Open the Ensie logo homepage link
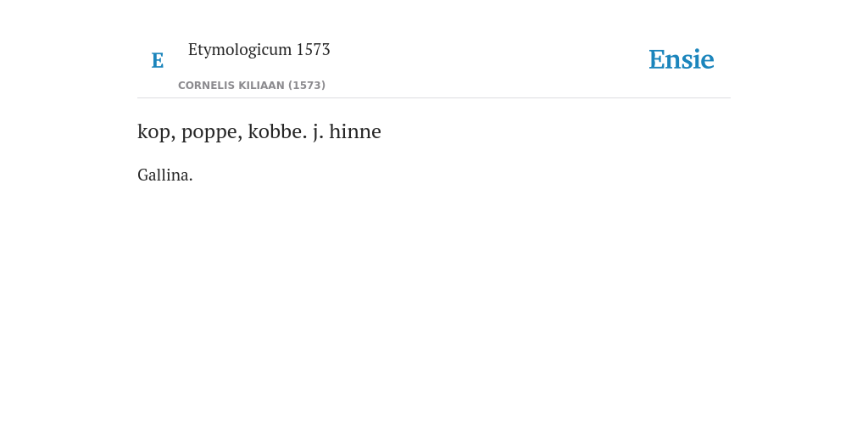This screenshot has height=434, width=868. (x=682, y=59)
